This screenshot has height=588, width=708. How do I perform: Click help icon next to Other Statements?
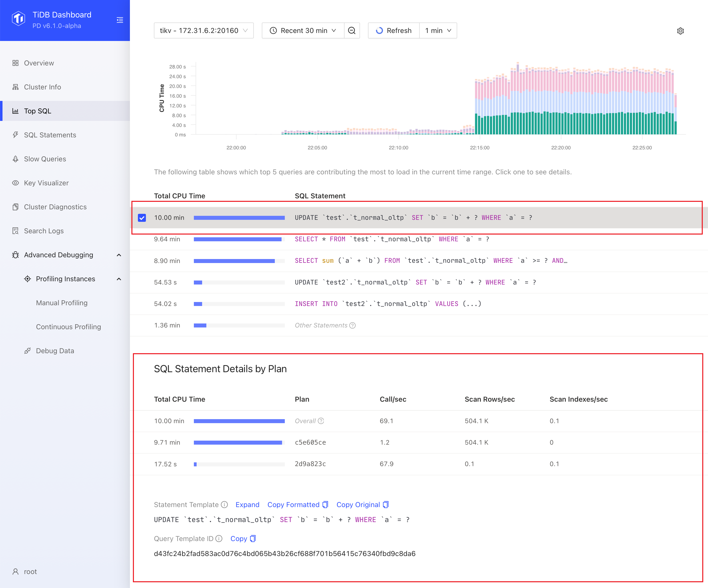pyautogui.click(x=352, y=325)
